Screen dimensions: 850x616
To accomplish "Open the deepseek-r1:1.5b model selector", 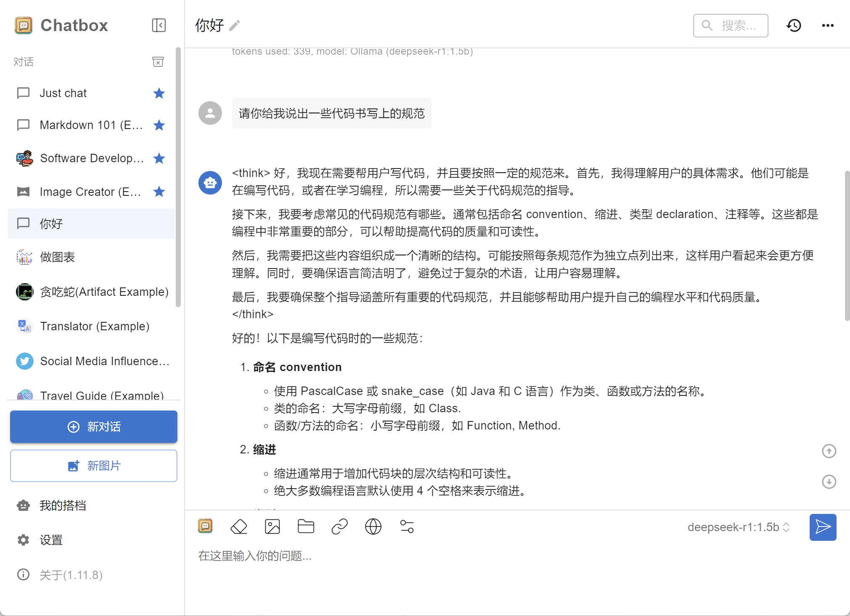I will click(x=738, y=527).
